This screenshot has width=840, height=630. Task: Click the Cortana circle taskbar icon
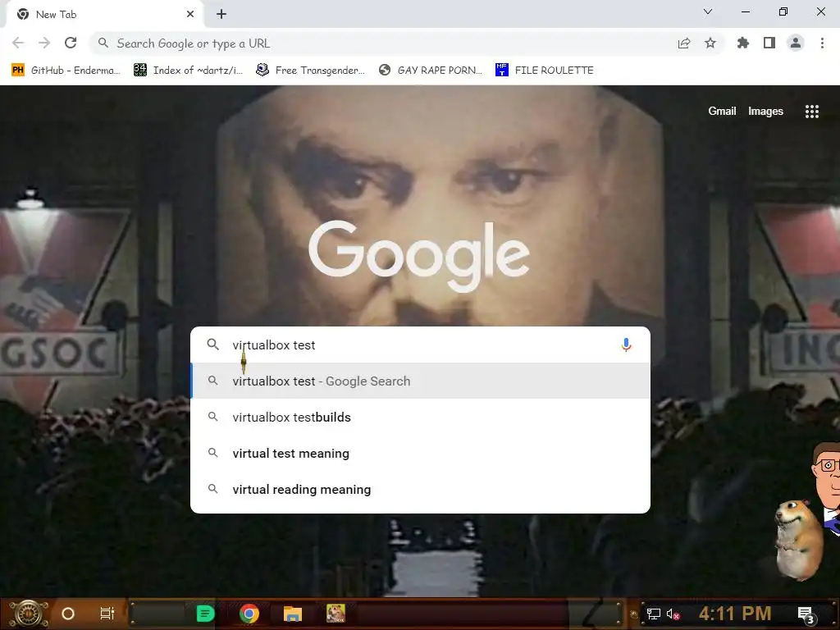click(68, 614)
